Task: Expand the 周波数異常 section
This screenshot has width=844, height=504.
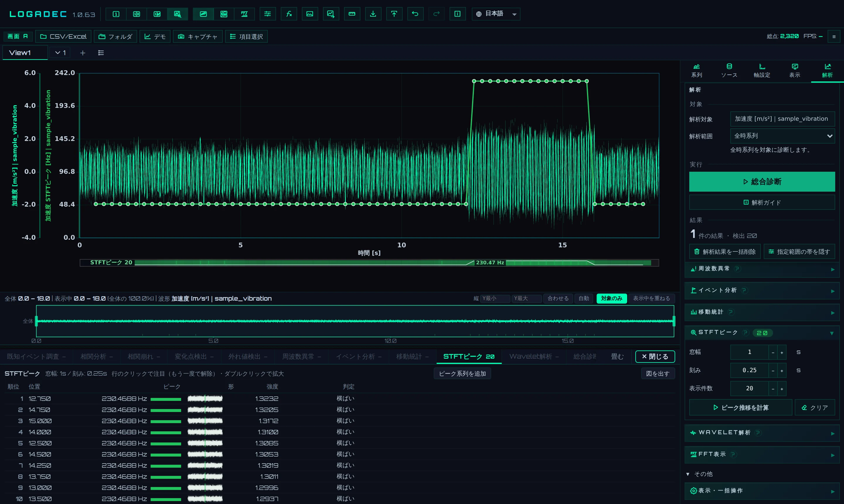Action: click(x=762, y=269)
